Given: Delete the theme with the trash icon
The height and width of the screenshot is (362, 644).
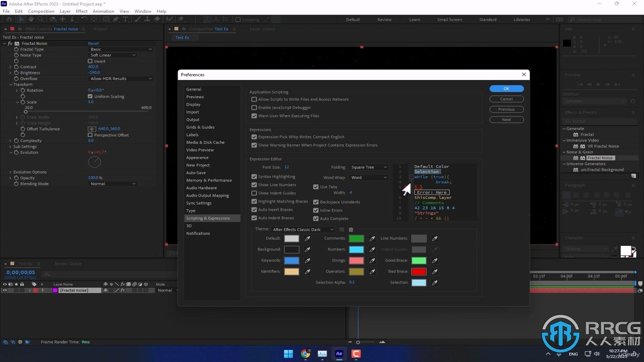Looking at the screenshot, I should click(351, 229).
